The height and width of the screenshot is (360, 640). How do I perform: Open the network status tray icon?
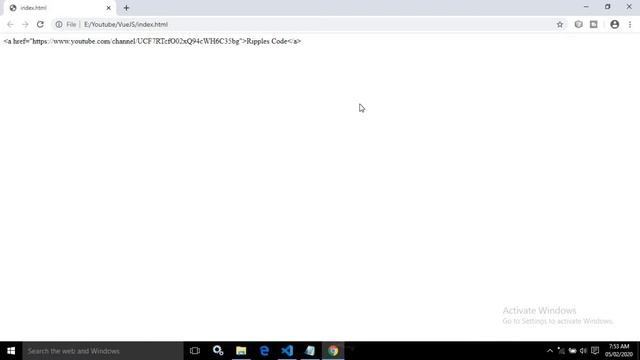pyautogui.click(x=561, y=351)
